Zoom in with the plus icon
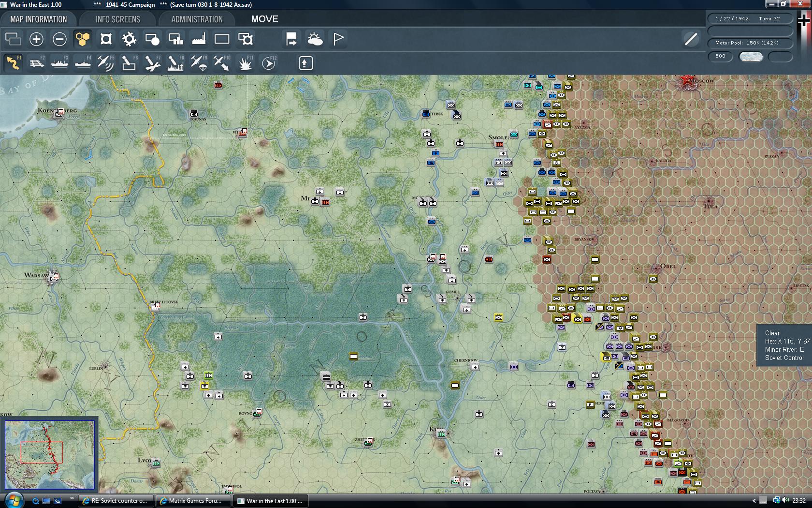The height and width of the screenshot is (508, 812). (36, 39)
